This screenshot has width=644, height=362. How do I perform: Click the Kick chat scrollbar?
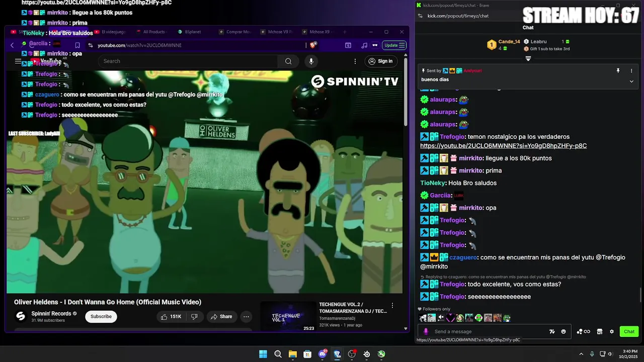640,295
